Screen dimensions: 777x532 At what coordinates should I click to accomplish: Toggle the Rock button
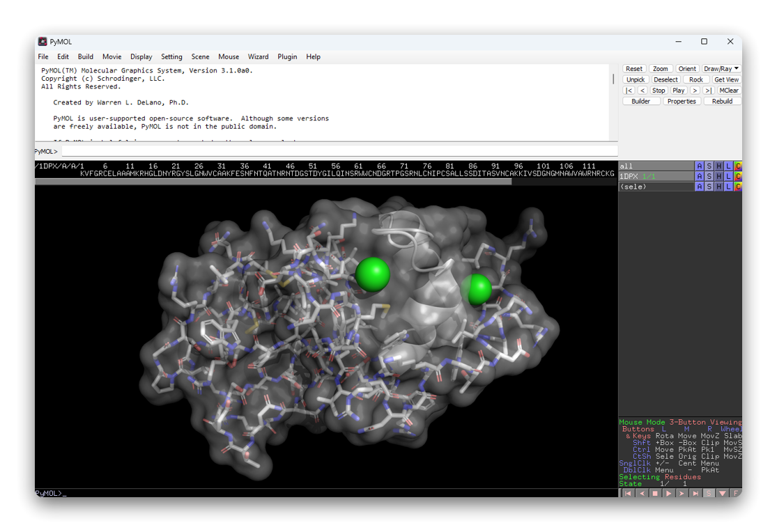[x=695, y=80]
